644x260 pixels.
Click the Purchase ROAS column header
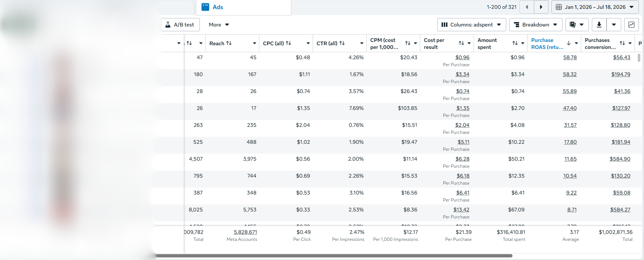[547, 43]
